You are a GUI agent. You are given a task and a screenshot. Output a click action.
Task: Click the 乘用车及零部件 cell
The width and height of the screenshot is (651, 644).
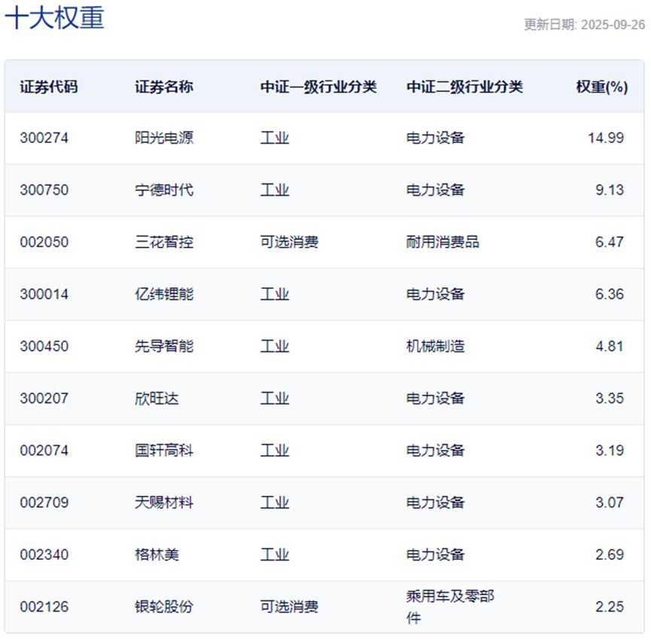pyautogui.click(x=450, y=607)
